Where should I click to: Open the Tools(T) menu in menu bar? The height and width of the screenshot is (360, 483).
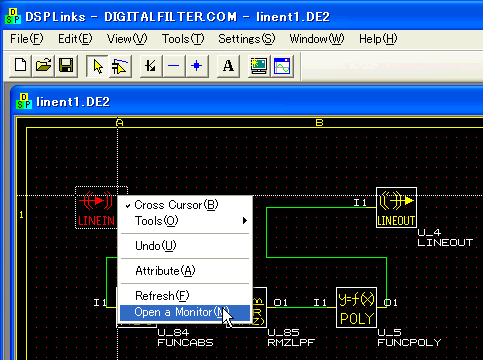click(x=183, y=39)
